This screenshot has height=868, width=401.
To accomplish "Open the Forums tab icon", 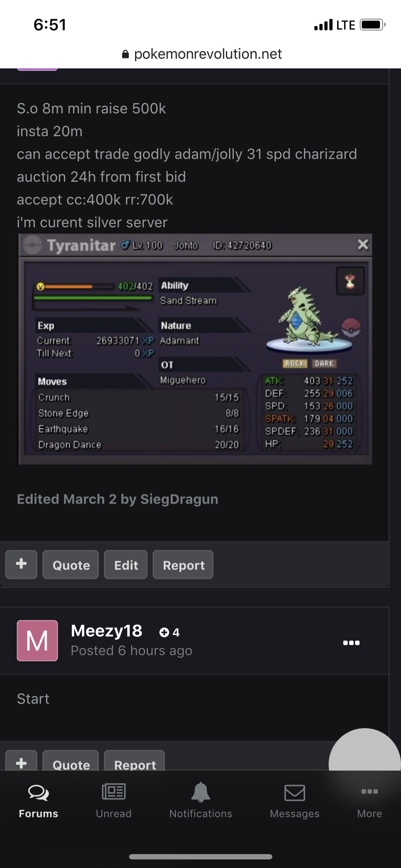I will [38, 793].
